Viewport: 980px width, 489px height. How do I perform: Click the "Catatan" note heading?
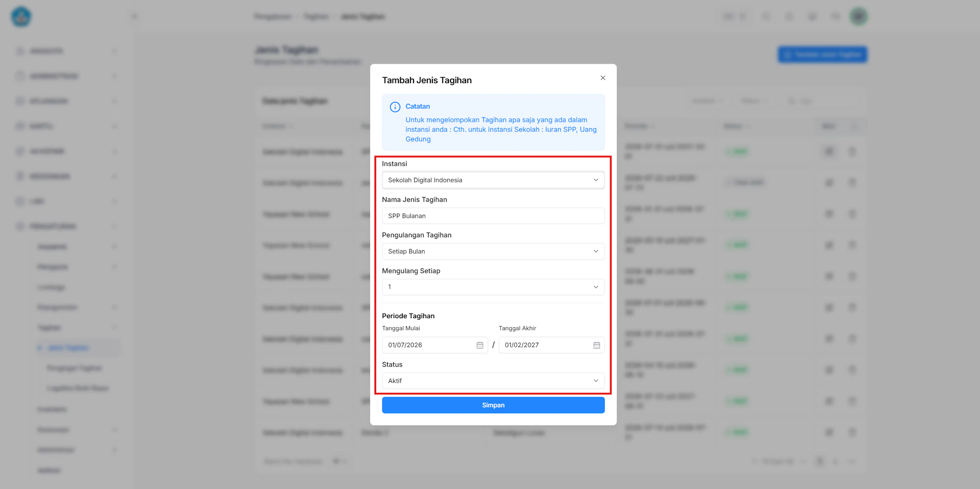pyautogui.click(x=417, y=106)
